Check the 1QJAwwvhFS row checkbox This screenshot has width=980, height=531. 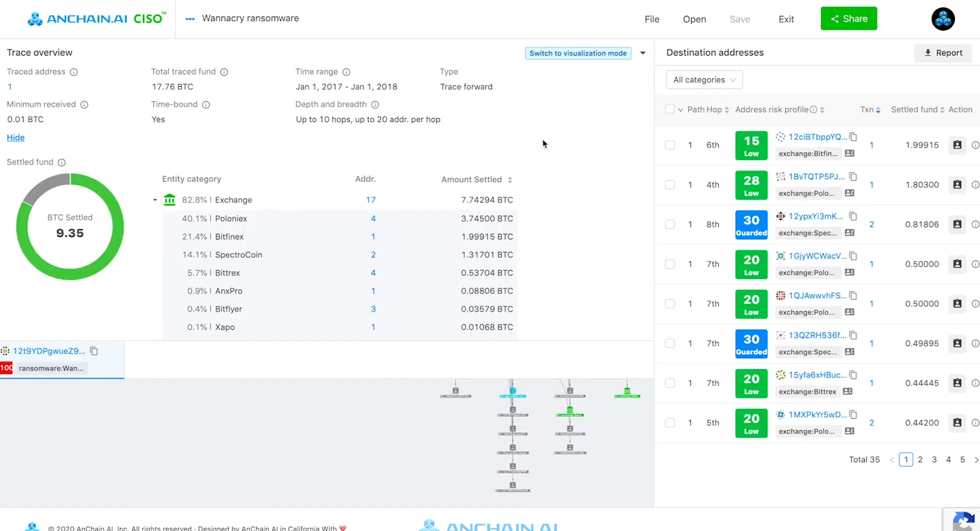tap(670, 304)
